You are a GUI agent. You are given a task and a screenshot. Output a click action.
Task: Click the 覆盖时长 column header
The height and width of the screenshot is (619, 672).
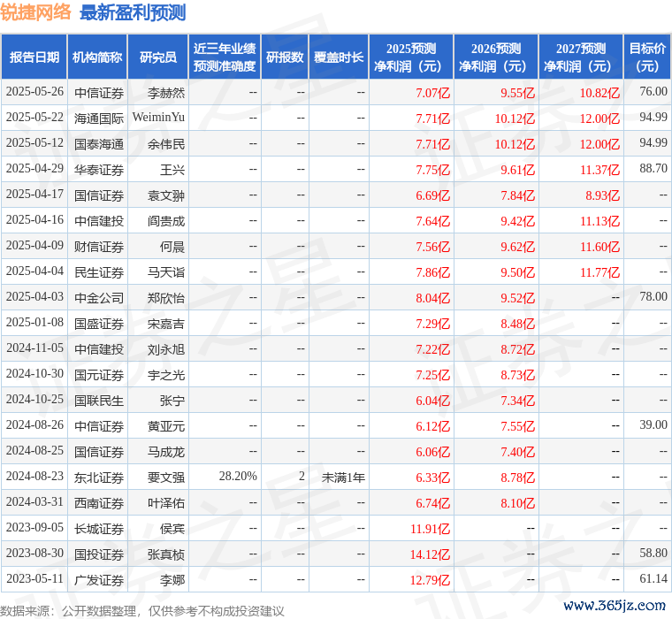click(x=339, y=57)
